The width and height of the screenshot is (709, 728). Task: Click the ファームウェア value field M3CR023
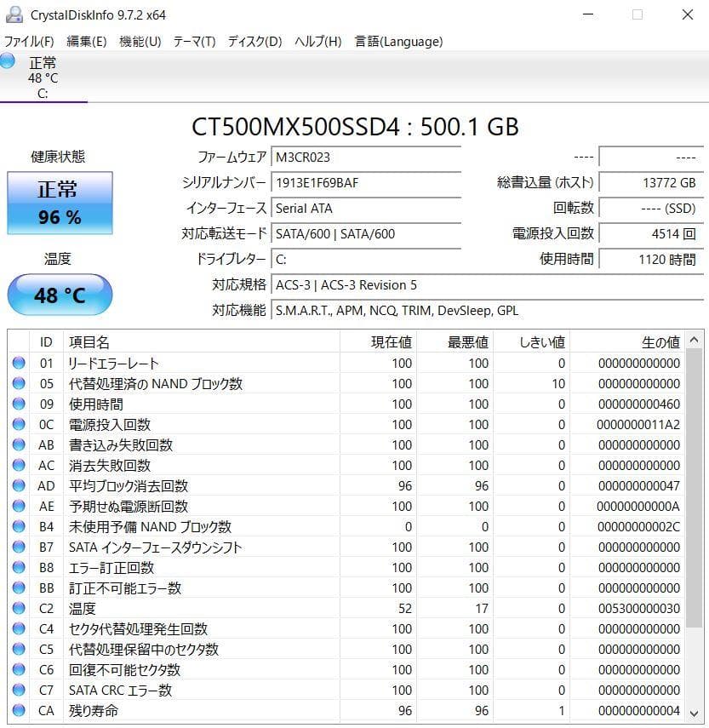tap(366, 157)
